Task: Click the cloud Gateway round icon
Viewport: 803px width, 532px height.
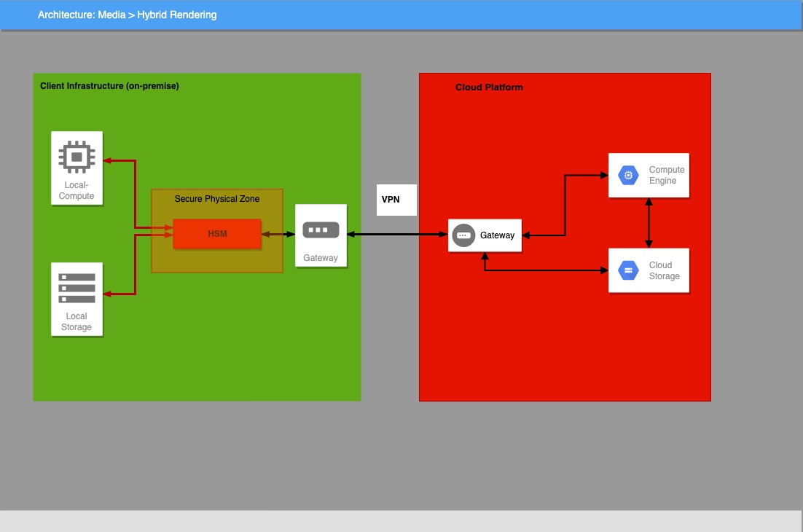Action: coord(463,235)
